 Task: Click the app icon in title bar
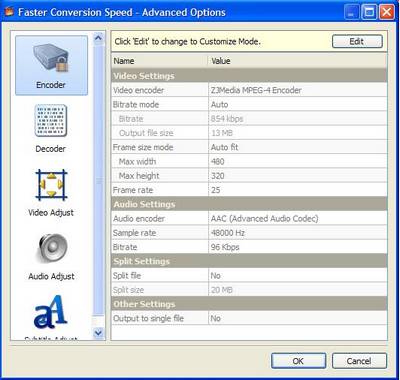(x=9, y=12)
